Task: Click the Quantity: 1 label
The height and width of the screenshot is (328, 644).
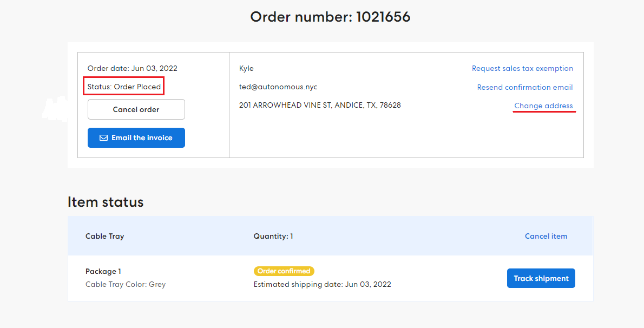Action: (x=273, y=236)
